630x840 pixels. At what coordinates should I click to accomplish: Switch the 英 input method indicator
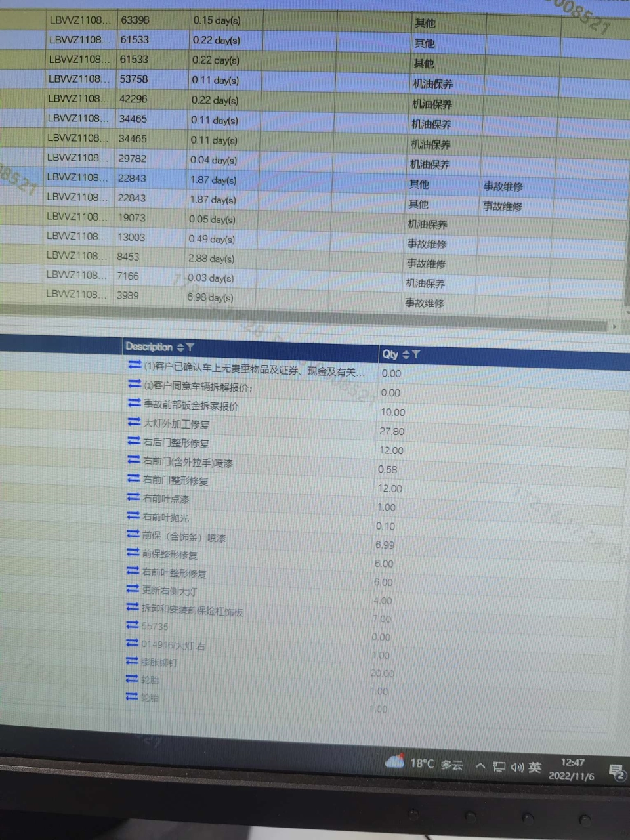click(x=535, y=767)
